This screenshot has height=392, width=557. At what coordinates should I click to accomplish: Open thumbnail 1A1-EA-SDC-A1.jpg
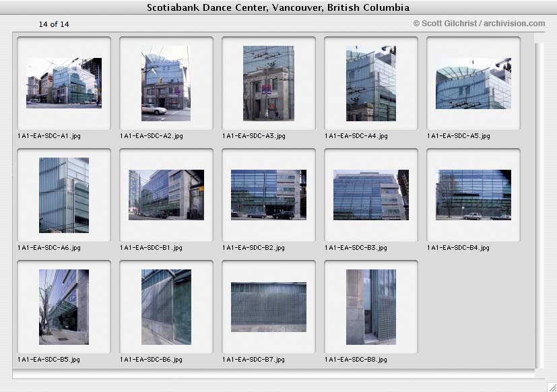[64, 83]
